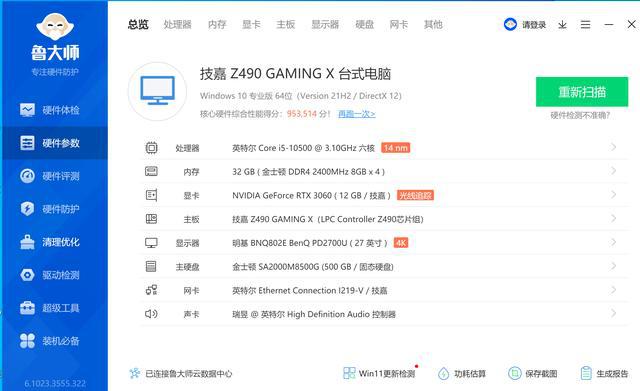The height and width of the screenshot is (391, 640).
Task: Switch to the 显示器 tab
Action: (x=325, y=24)
